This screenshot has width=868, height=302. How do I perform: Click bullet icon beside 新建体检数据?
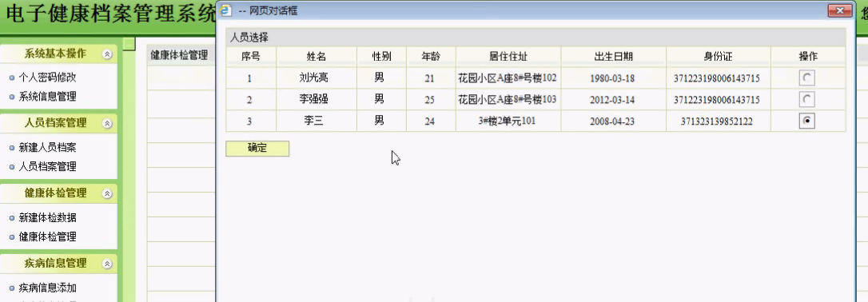click(12, 218)
